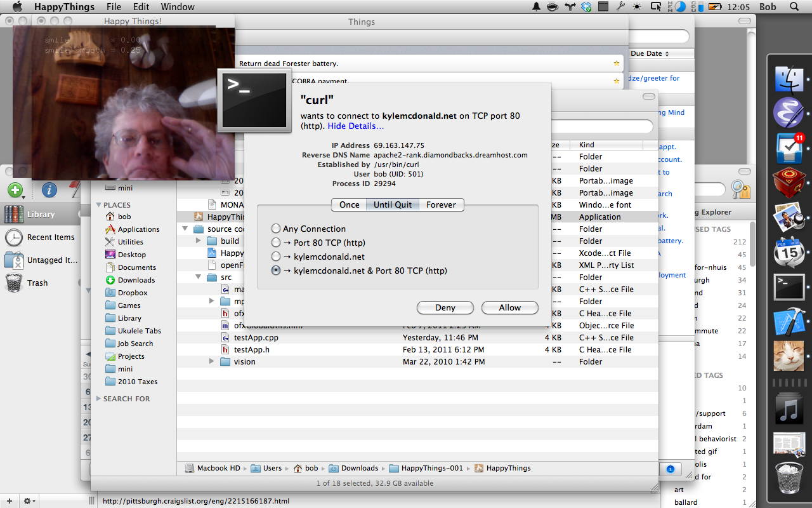Collapse the src folder in Finder list
Screen dimensions: 812x508
pos(199,277)
